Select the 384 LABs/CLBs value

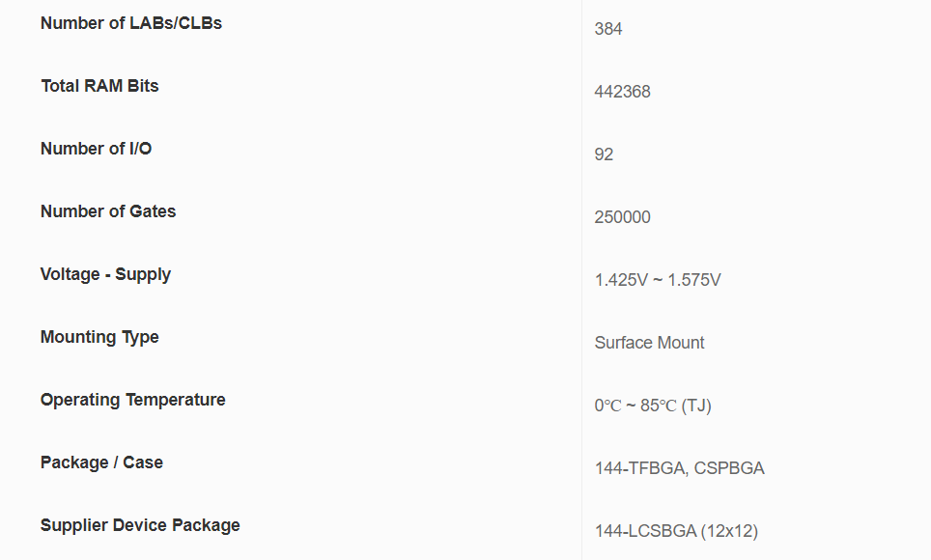pyautogui.click(x=608, y=29)
